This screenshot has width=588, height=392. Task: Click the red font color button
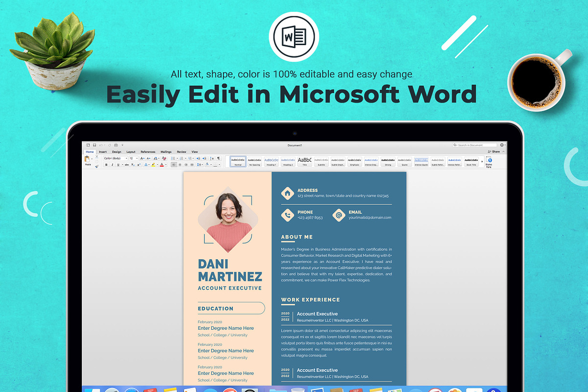click(x=162, y=165)
